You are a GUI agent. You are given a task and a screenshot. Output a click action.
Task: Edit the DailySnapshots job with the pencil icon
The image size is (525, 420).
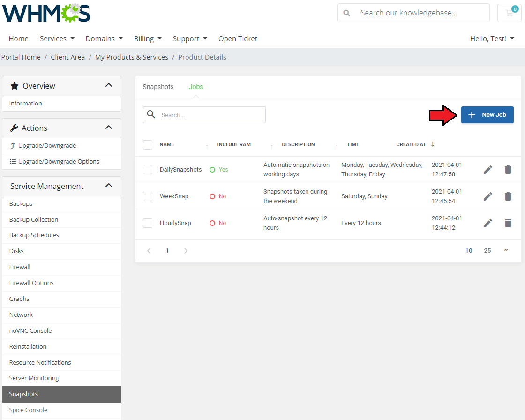488,170
